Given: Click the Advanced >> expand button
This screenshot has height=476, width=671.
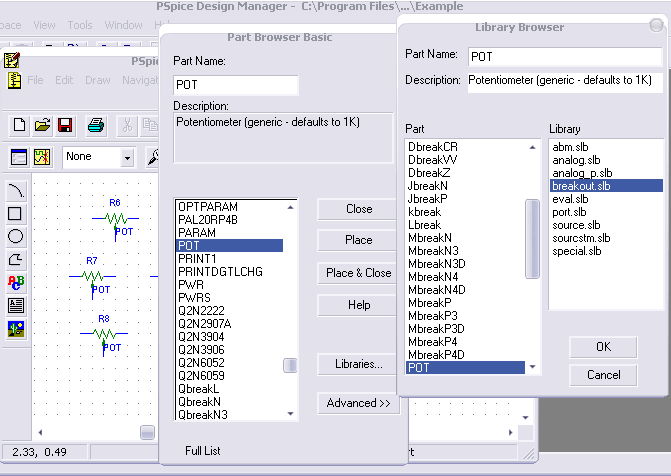Looking at the screenshot, I should [358, 404].
